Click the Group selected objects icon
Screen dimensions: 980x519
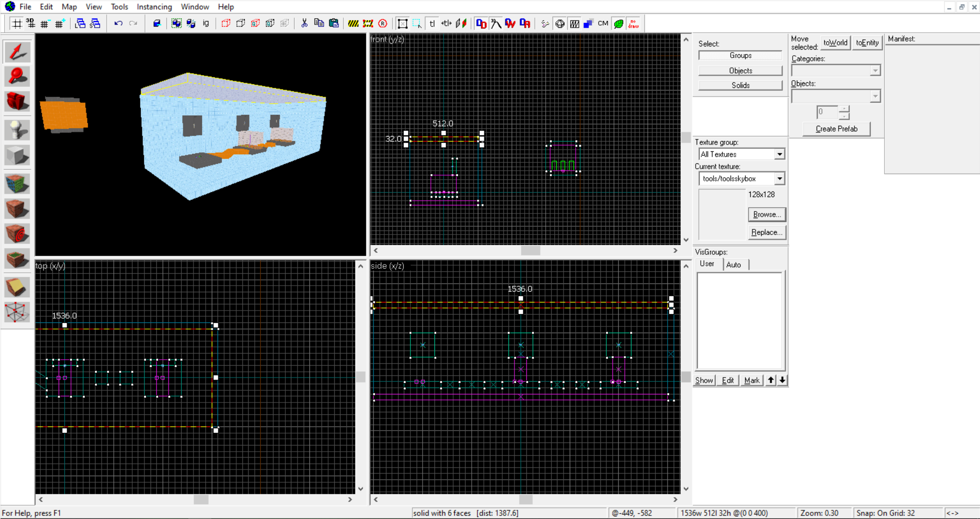click(177, 23)
